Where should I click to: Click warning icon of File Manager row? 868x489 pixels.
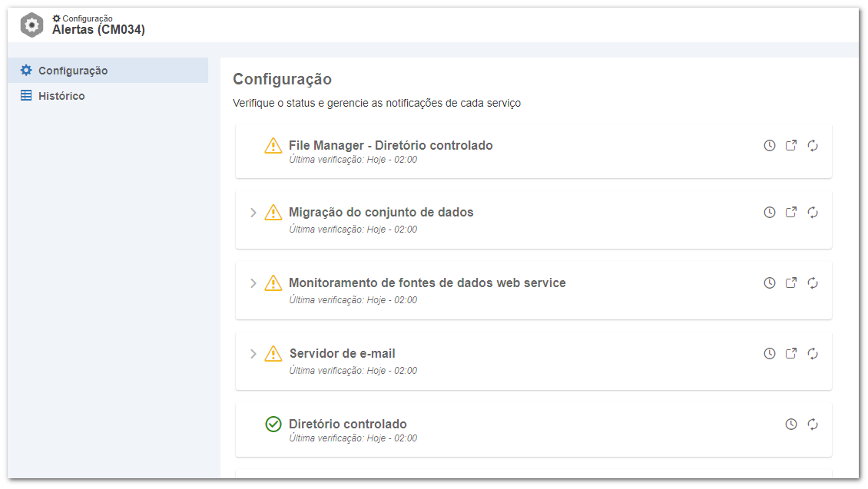tap(273, 146)
